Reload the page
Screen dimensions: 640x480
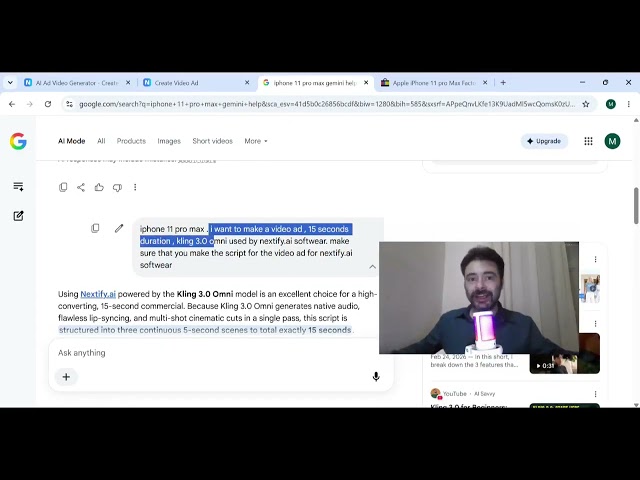click(x=48, y=104)
